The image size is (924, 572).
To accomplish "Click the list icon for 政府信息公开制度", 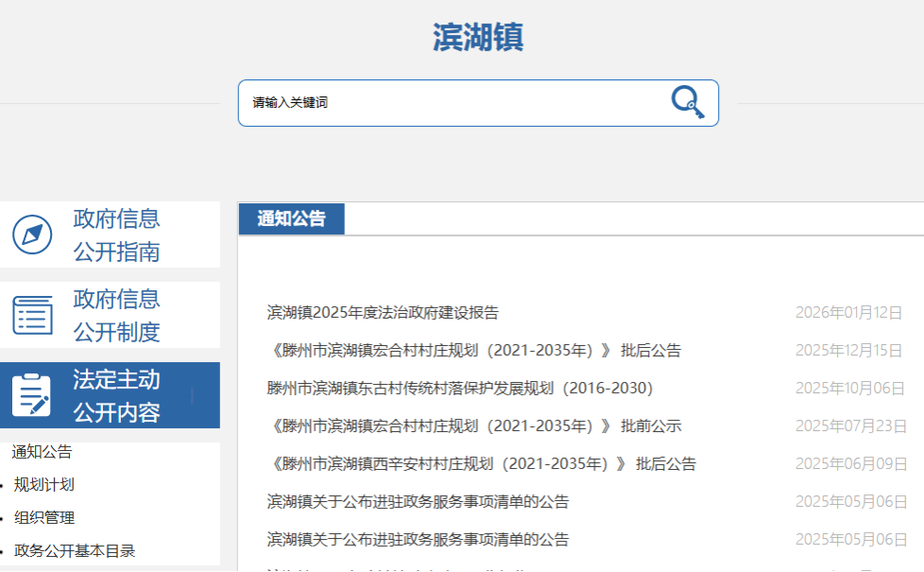I will click(32, 315).
